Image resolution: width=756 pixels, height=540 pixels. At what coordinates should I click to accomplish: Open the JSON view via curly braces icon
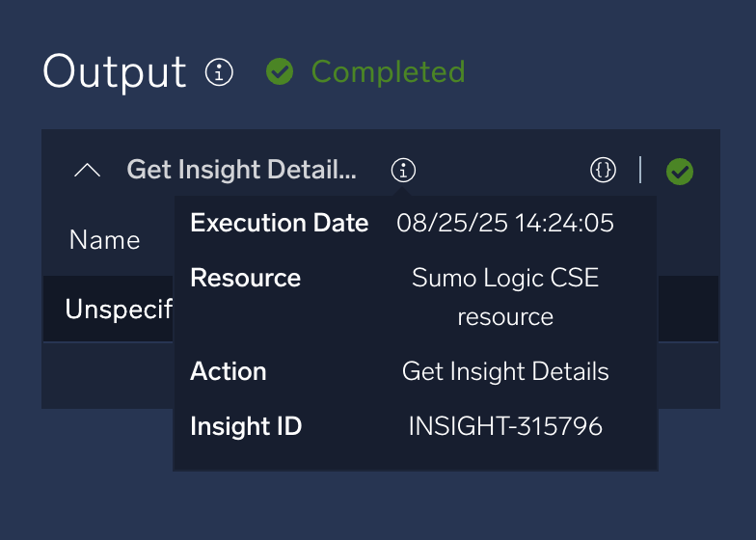coord(603,171)
